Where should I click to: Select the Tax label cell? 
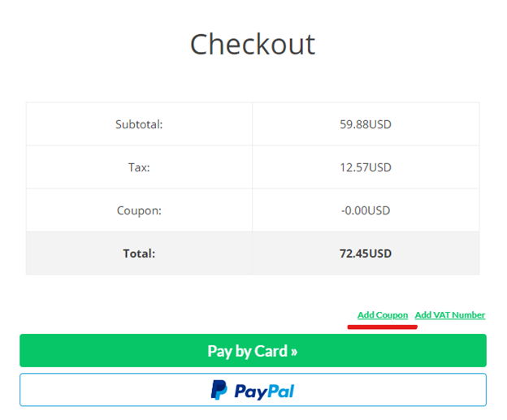139,167
